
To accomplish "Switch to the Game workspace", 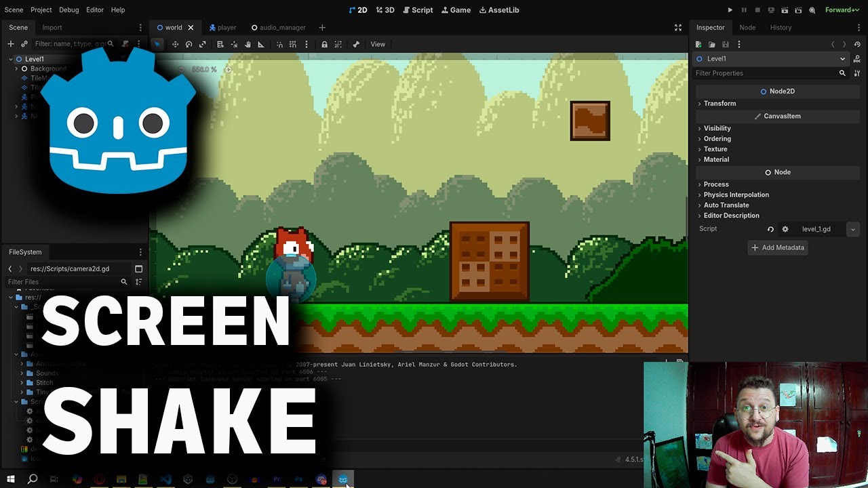I will [456, 10].
